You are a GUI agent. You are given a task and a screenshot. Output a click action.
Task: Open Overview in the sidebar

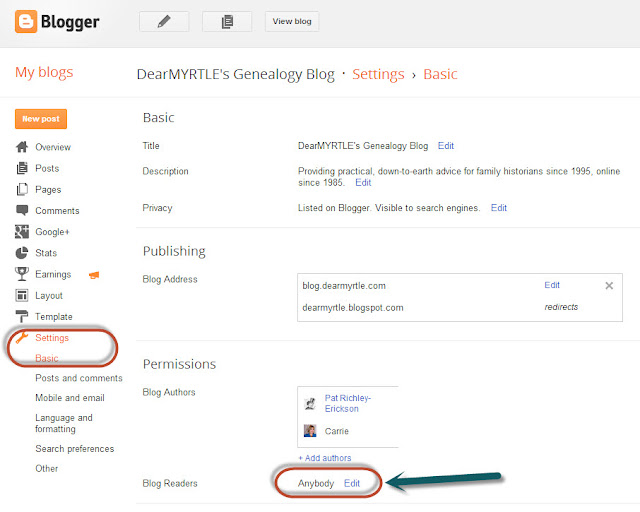[53, 147]
